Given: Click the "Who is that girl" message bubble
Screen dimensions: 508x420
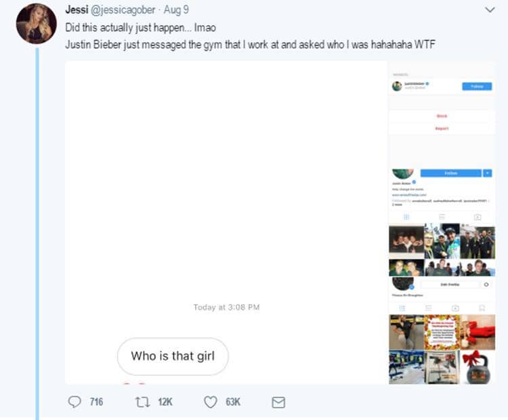Looking at the screenshot, I should coord(172,356).
